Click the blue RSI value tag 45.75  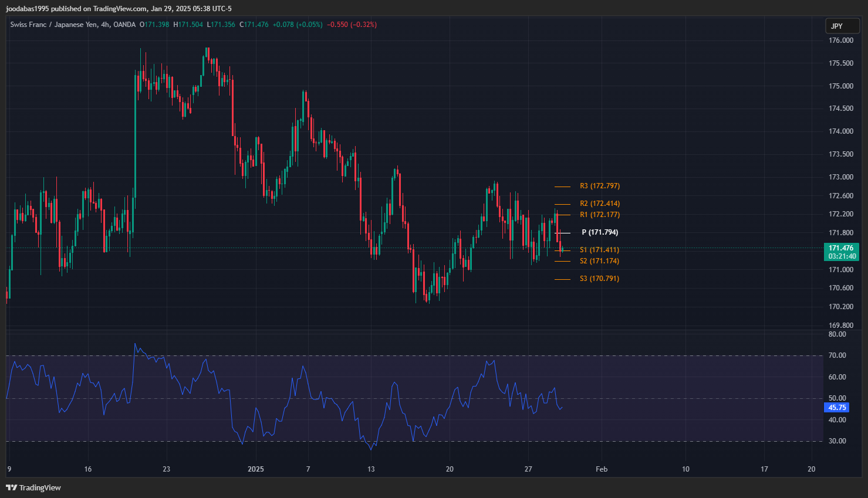click(x=837, y=408)
